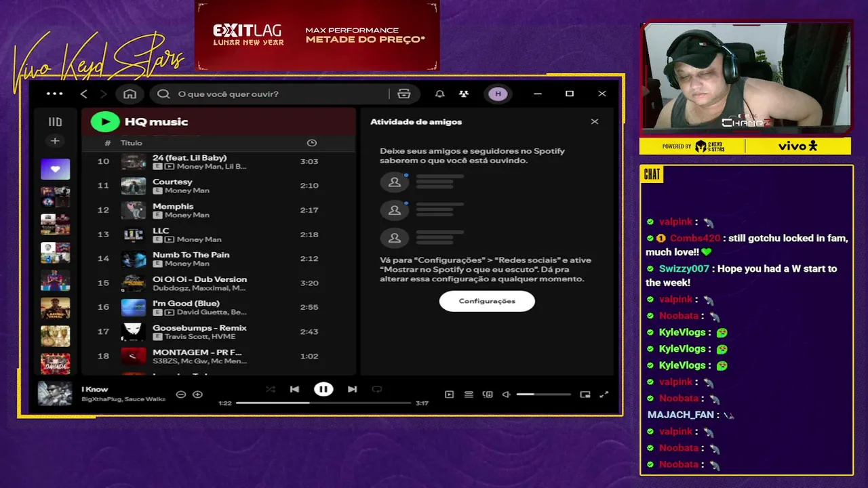Skip to previous track

pos(294,389)
